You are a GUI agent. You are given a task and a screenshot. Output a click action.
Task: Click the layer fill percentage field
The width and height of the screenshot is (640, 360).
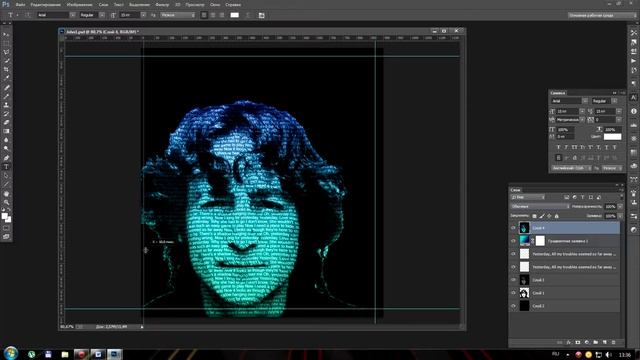pos(610,216)
